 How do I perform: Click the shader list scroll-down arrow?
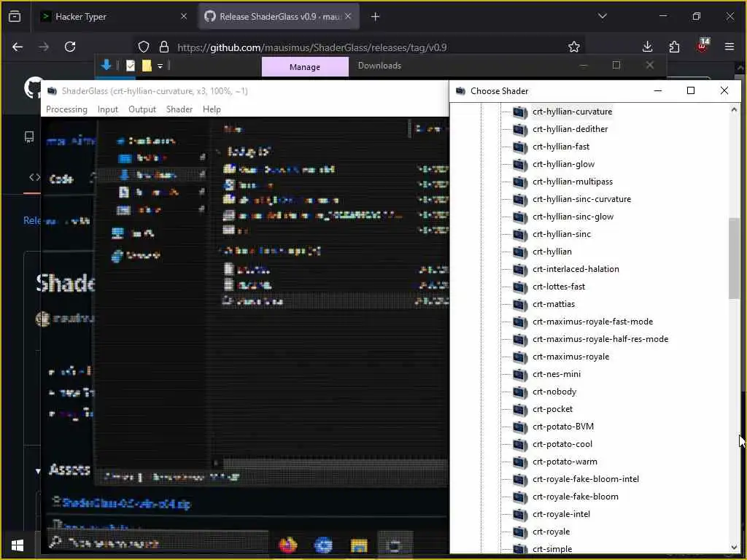[x=734, y=548]
